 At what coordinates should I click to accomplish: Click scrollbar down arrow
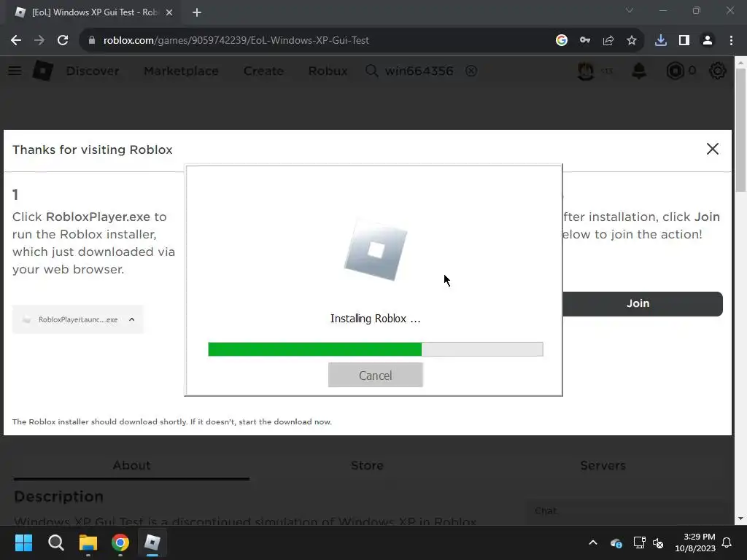point(740,518)
